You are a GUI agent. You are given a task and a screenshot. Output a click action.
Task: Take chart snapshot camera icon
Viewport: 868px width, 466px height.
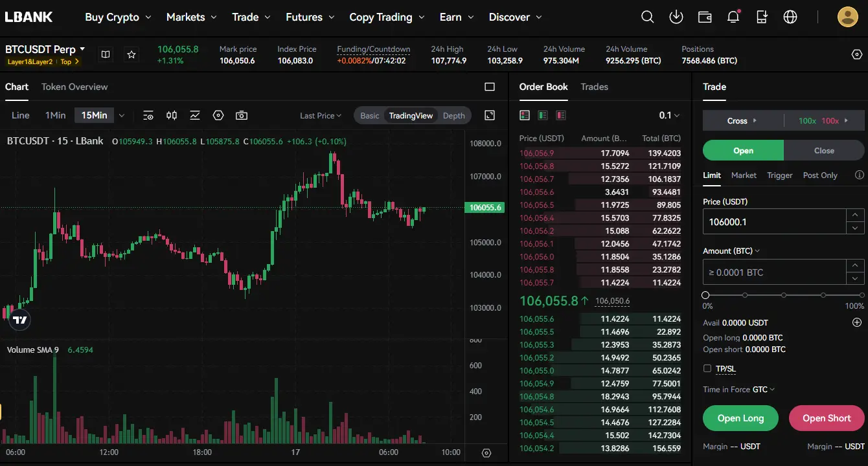242,115
